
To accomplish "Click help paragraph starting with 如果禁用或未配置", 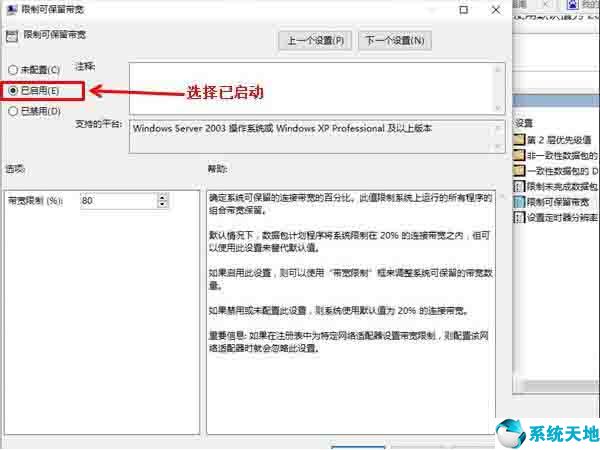I will (339, 310).
